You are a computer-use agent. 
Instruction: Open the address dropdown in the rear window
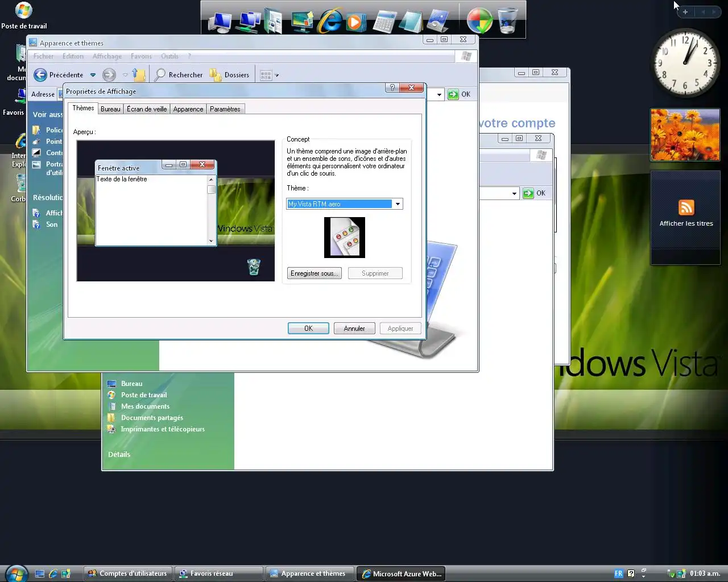(514, 193)
